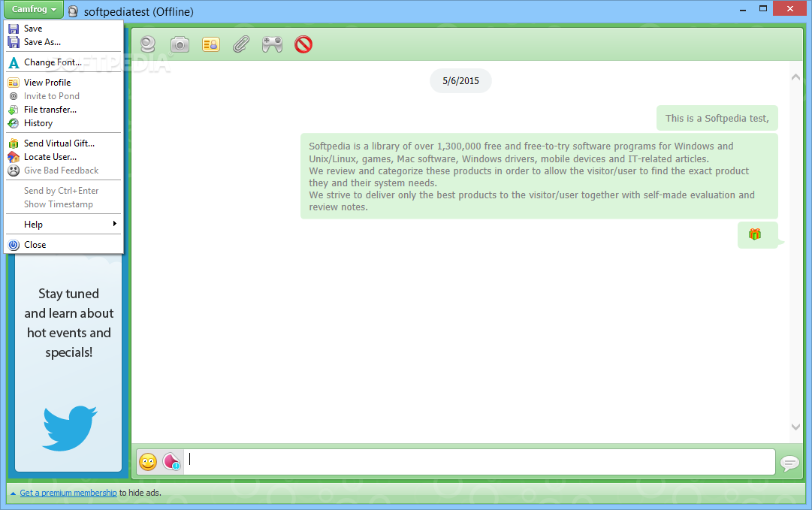Select Give Bad Feedback menu entry
The width and height of the screenshot is (812, 510).
[x=63, y=171]
